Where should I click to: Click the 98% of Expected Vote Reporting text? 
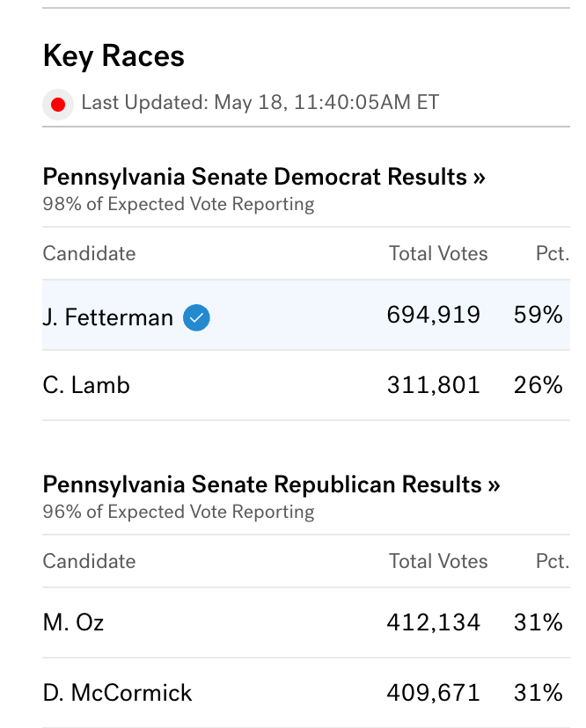coord(179,204)
